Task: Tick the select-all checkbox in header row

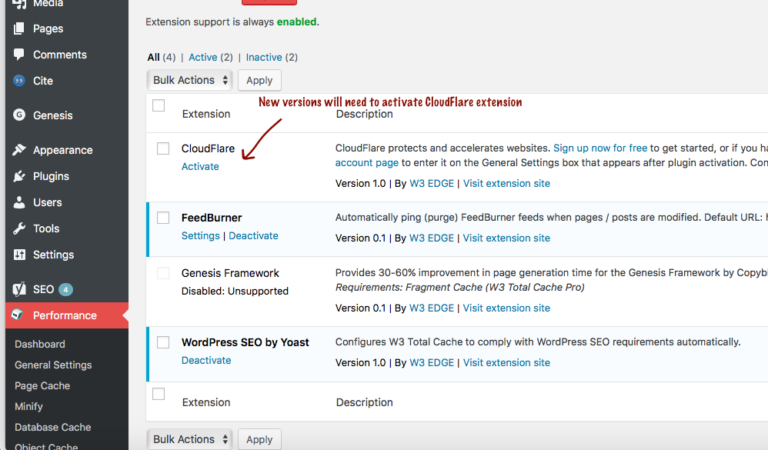Action: tap(159, 105)
